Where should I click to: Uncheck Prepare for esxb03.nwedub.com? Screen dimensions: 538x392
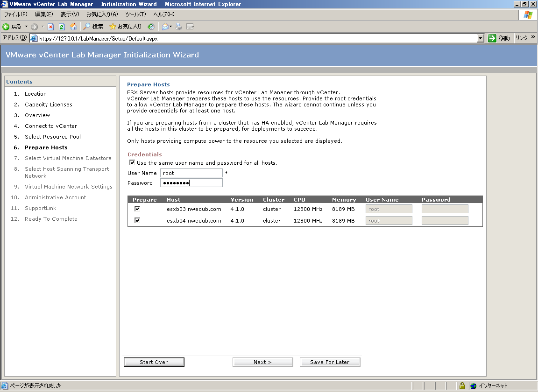pos(137,209)
